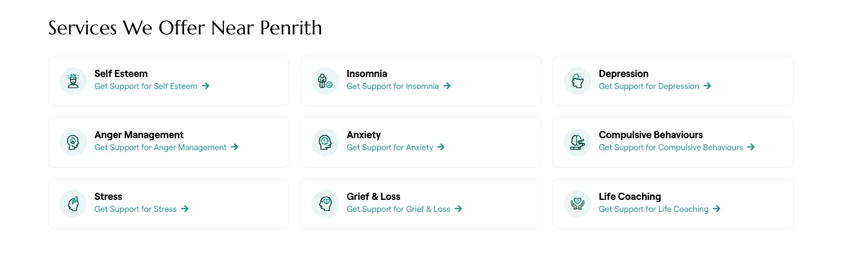
Task: Click the Compulsive Behaviours icon
Action: [578, 142]
